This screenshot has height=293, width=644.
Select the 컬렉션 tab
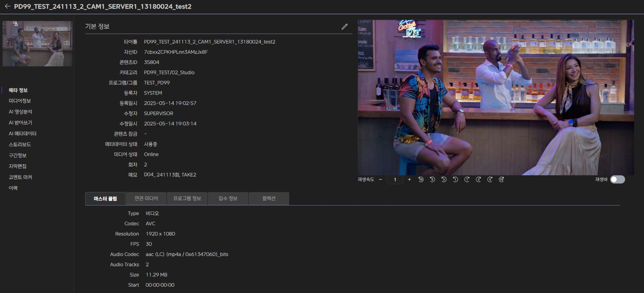[x=269, y=199]
